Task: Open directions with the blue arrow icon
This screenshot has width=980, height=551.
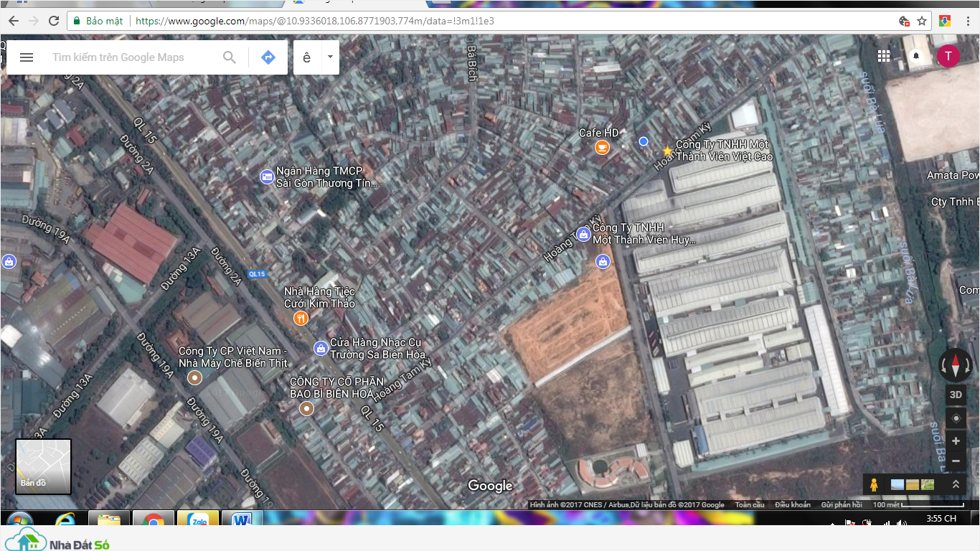Action: [268, 57]
